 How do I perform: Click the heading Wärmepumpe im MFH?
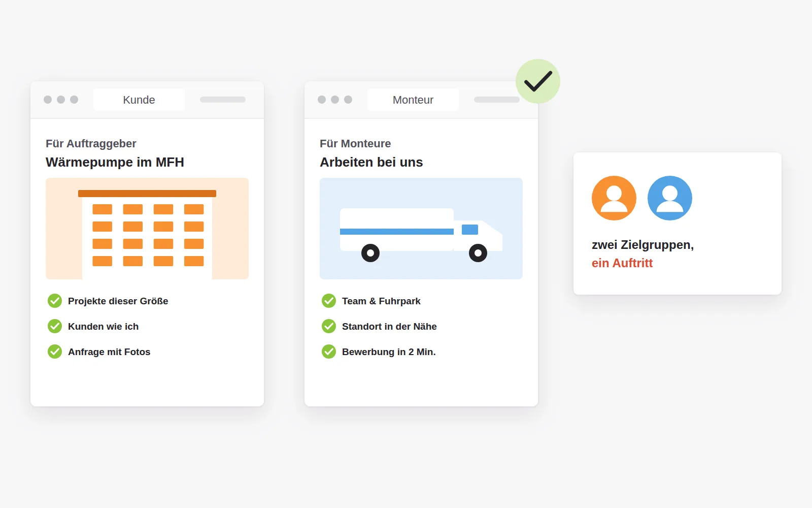(x=115, y=162)
